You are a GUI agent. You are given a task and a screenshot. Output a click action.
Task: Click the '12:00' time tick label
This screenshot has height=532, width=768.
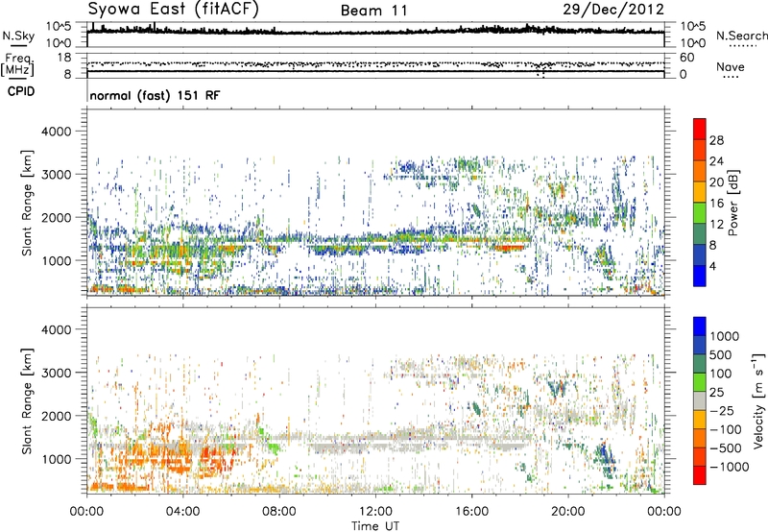click(x=375, y=512)
